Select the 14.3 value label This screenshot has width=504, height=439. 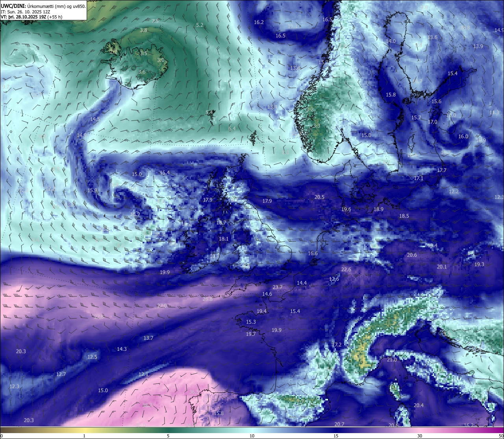(122, 349)
